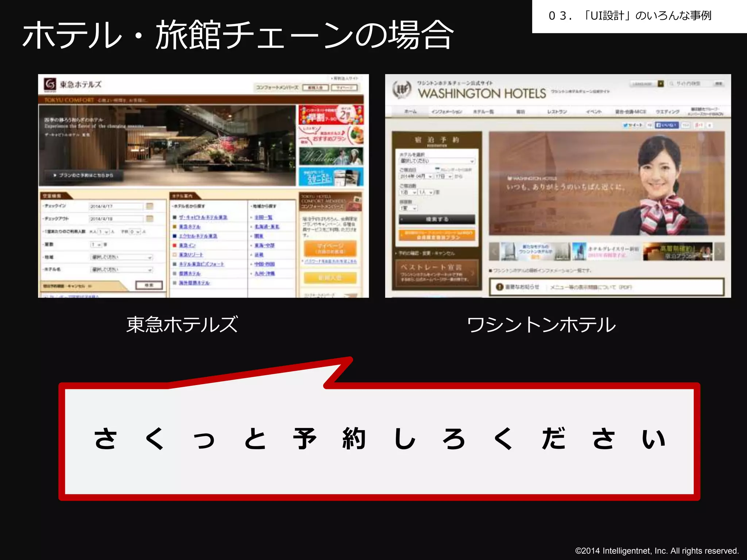747x560 pixels.
Task: Open the 宿泊プラン carousel thumbnail
Action: [x=678, y=252]
